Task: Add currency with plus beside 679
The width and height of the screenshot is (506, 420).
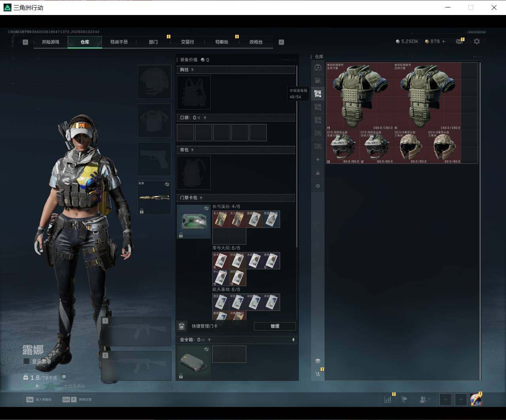Action: [x=444, y=41]
